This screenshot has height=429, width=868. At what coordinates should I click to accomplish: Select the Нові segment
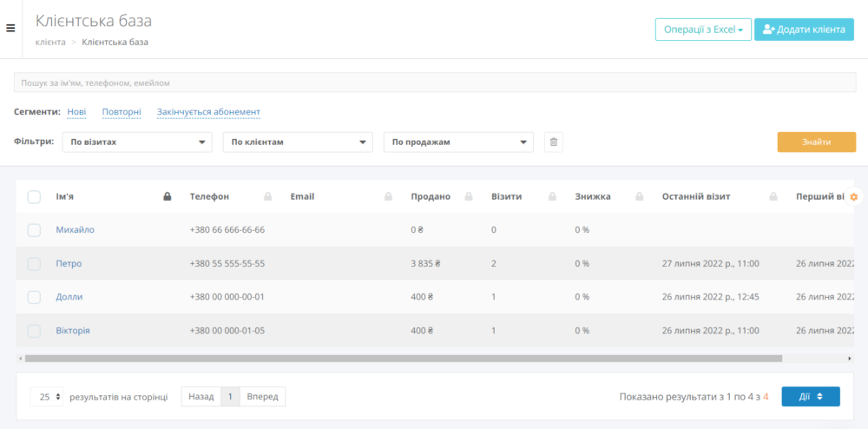pyautogui.click(x=76, y=112)
